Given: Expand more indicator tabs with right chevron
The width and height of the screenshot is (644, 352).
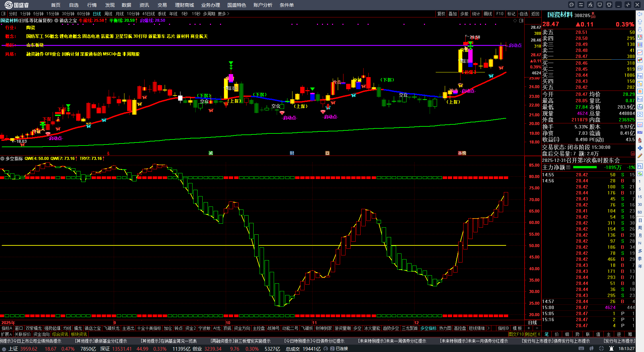Looking at the screenshot, I should point(488,328).
